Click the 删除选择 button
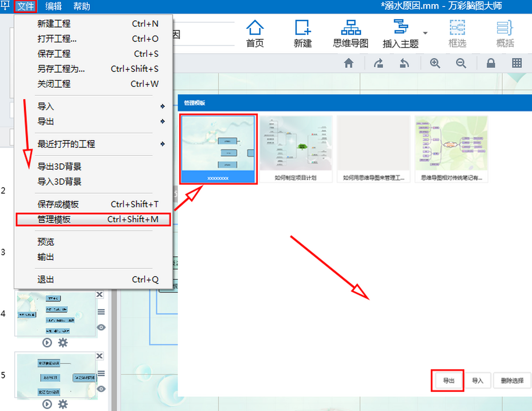 tap(512, 380)
